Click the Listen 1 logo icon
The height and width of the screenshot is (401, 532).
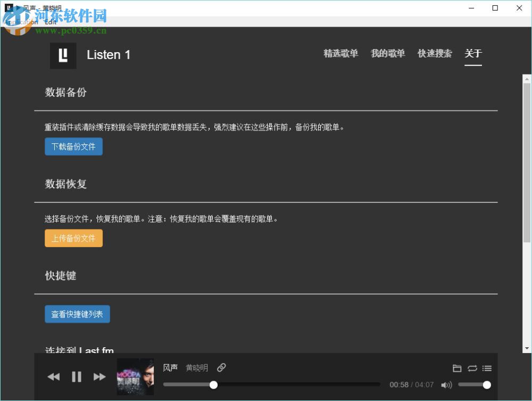point(63,55)
